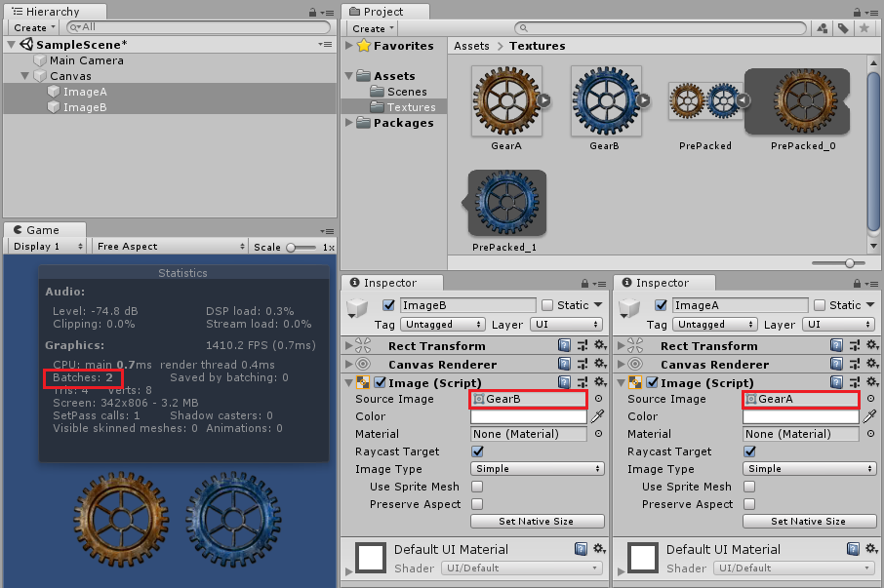The height and width of the screenshot is (588, 884).
Task: Click Set Native Size for ImageB
Action: click(537, 521)
